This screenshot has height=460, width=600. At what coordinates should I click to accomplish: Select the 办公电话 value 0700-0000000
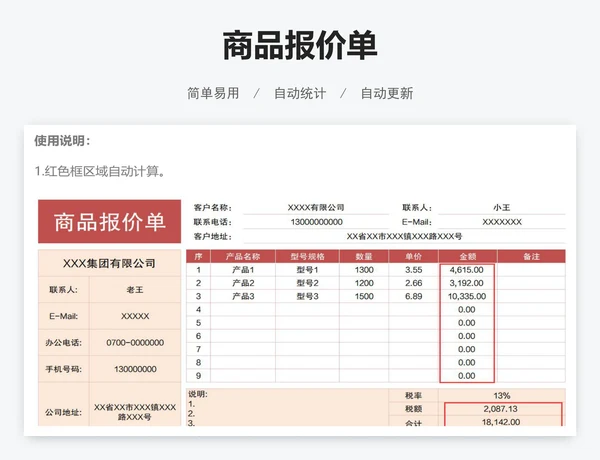pos(135,343)
